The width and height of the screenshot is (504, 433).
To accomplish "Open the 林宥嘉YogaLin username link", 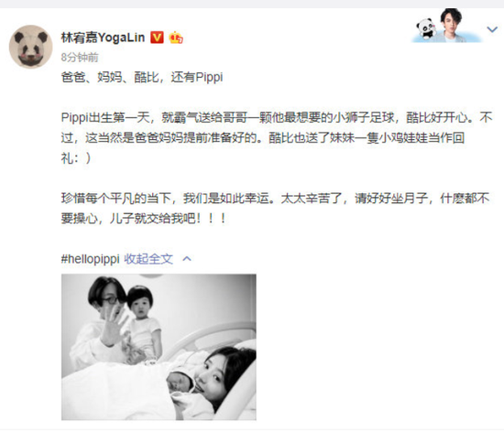I will [x=103, y=38].
